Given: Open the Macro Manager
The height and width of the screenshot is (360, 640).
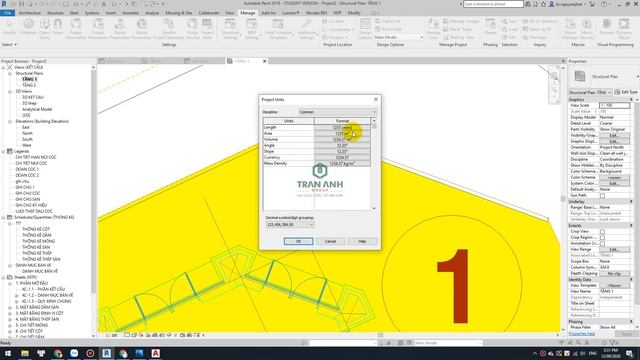Looking at the screenshot, I should point(570,28).
